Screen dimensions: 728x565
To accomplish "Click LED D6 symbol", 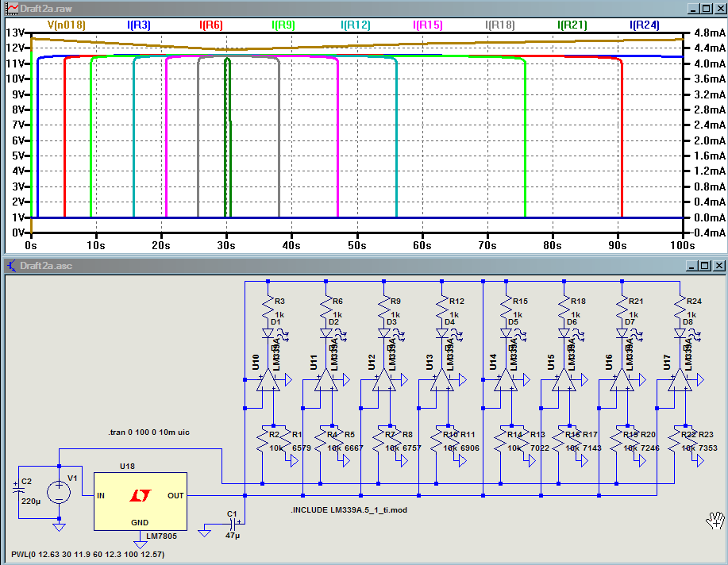I will pos(564,333).
